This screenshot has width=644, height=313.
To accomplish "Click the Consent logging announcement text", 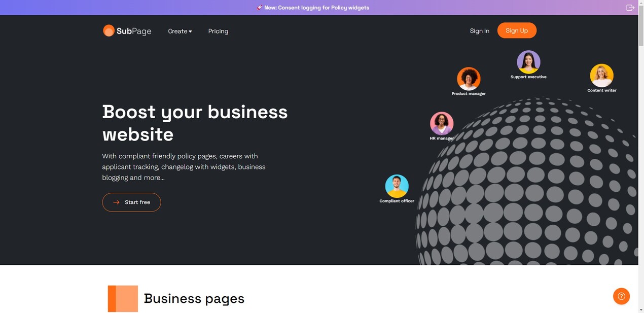I will point(316,7).
